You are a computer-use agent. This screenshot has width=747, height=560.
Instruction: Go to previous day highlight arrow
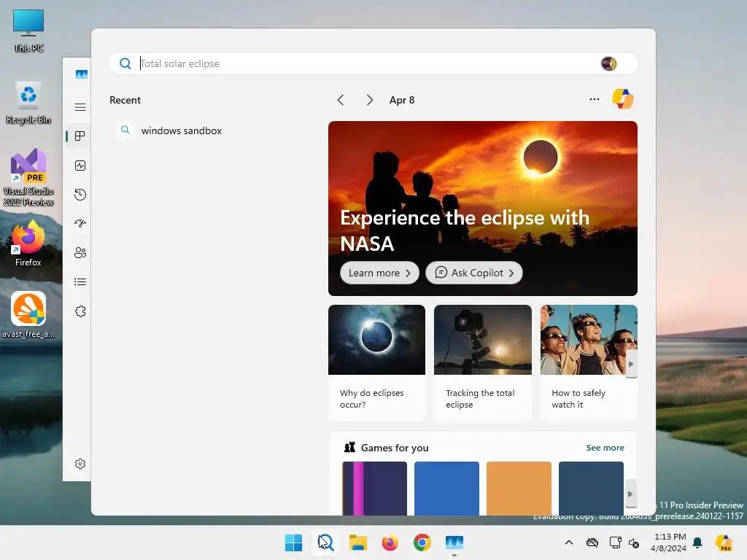tap(341, 100)
